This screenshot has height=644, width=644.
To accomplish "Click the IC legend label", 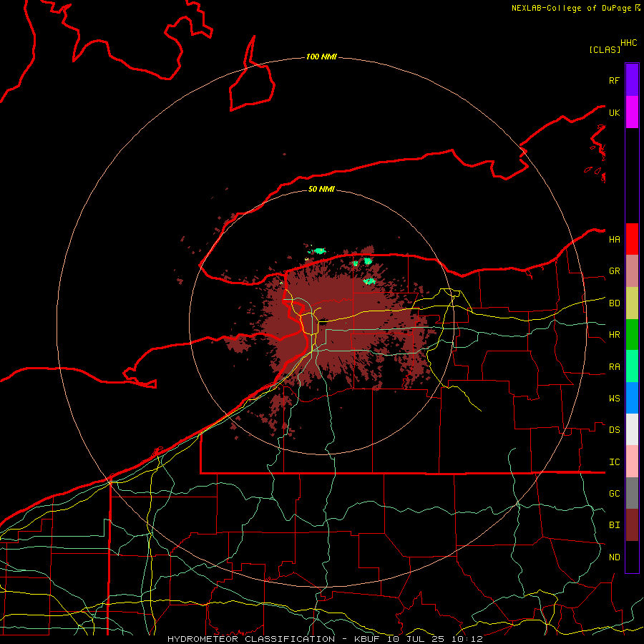I will pos(615,462).
